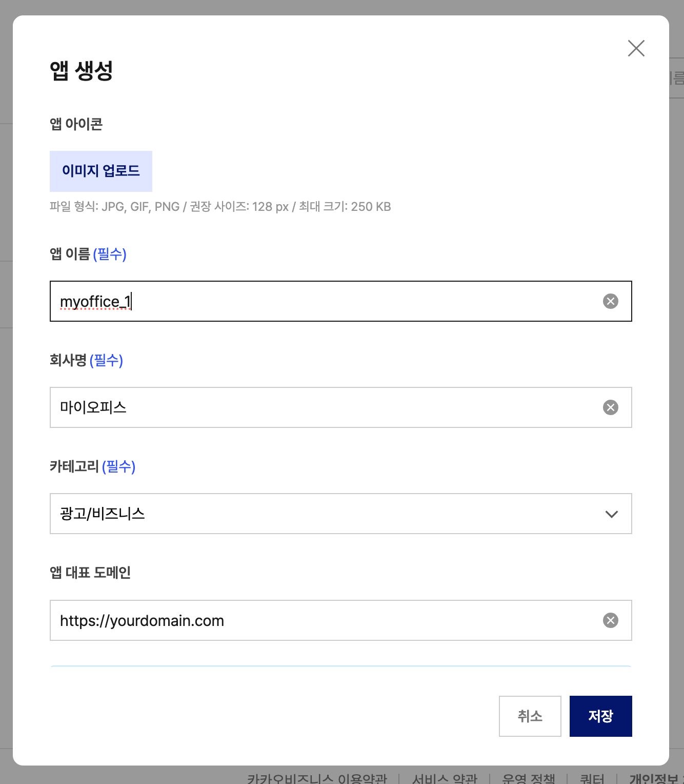This screenshot has height=784, width=684.
Task: Clear the https://yourdomain.com field with X icon
Action: coord(610,620)
